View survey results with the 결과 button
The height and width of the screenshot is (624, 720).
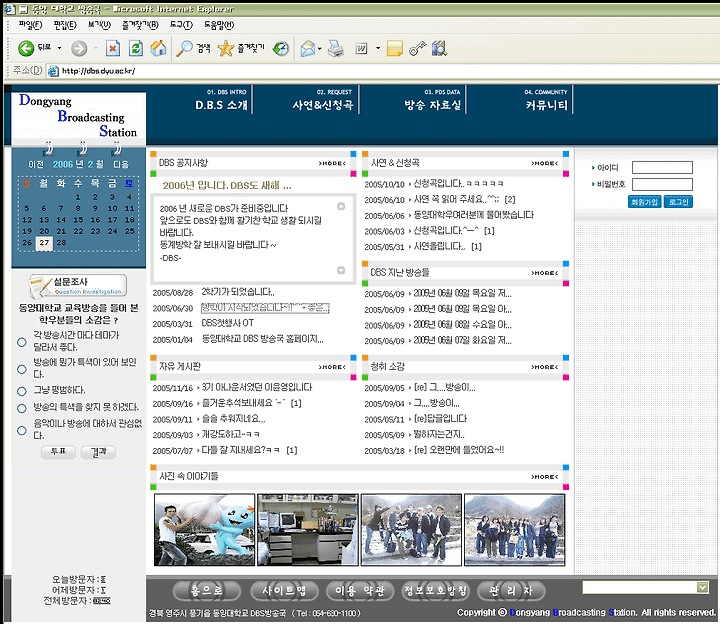pyautogui.click(x=98, y=452)
